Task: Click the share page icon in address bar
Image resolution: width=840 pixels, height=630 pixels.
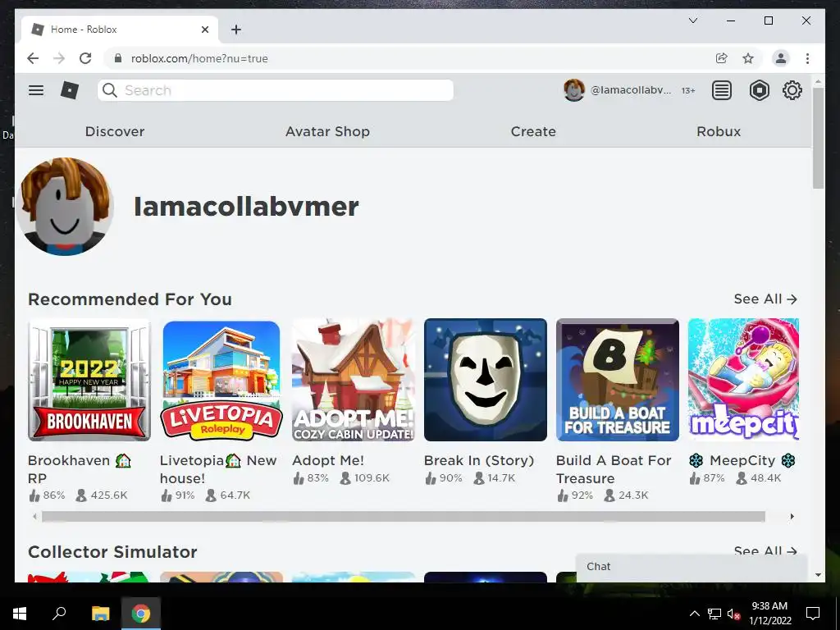Action: 722,58
